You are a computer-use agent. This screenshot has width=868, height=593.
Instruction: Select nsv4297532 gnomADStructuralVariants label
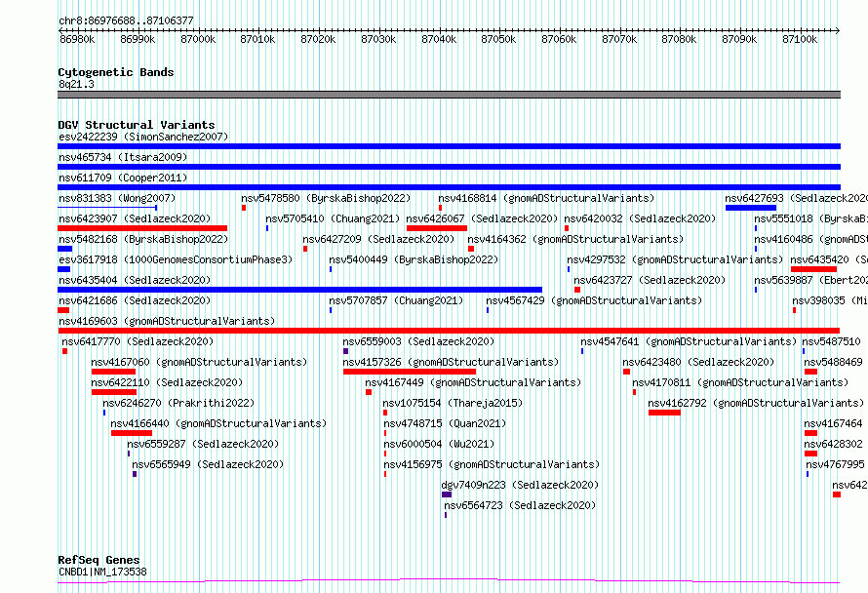click(x=675, y=259)
